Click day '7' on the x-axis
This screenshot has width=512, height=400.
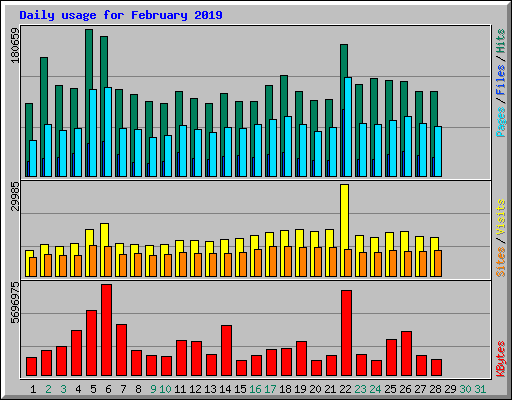coord(123,389)
